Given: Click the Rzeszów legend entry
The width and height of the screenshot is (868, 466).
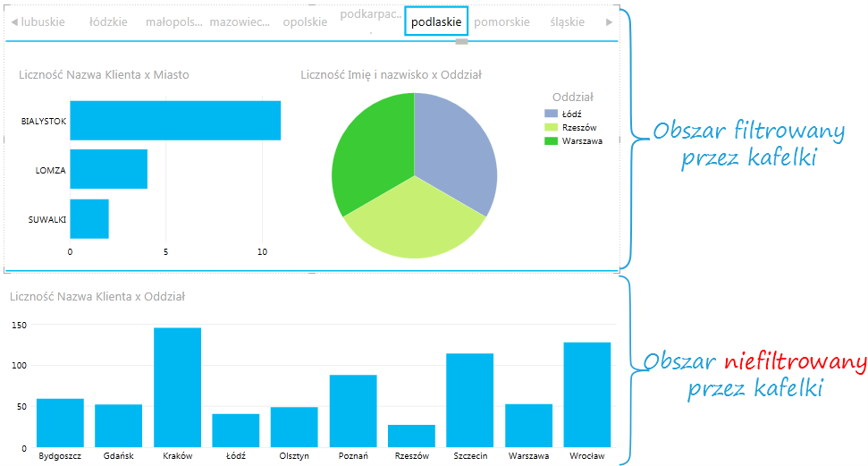Looking at the screenshot, I should tap(578, 127).
